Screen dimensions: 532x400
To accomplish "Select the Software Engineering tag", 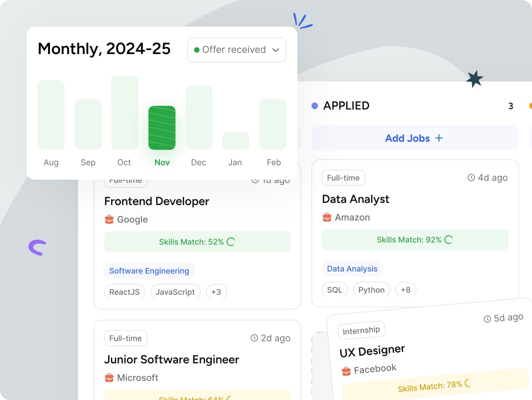I will coord(149,271).
